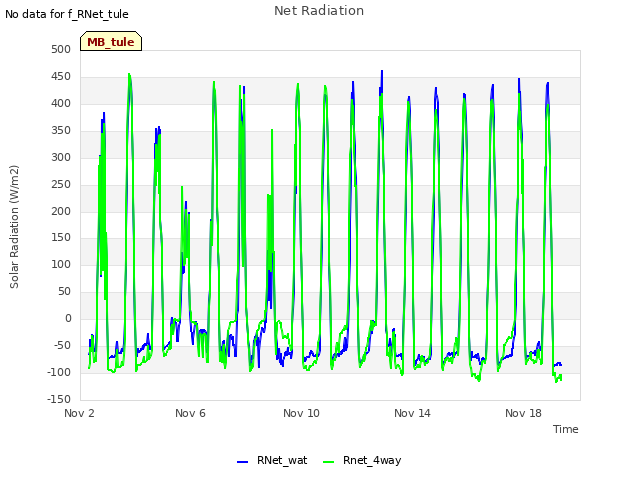Click the 'No data for f_RNet_tule' message
The height and width of the screenshot is (480, 640).
[x=67, y=14]
